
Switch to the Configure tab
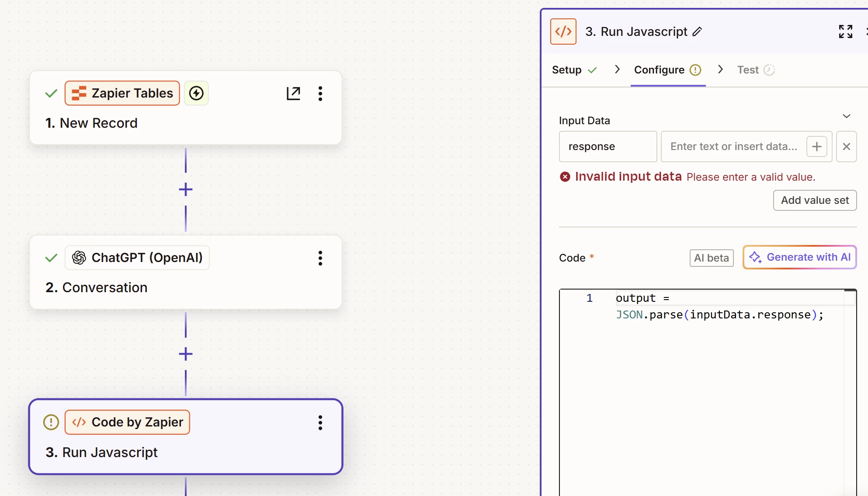667,70
